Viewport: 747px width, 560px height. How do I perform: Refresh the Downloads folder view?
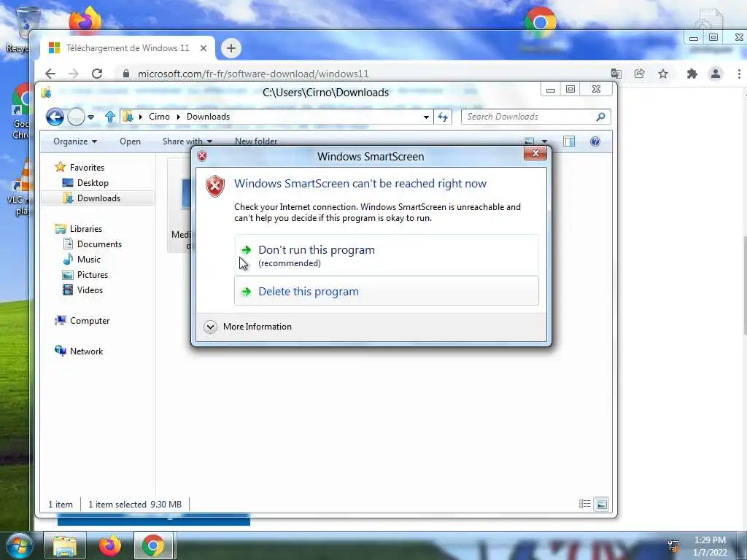[443, 117]
